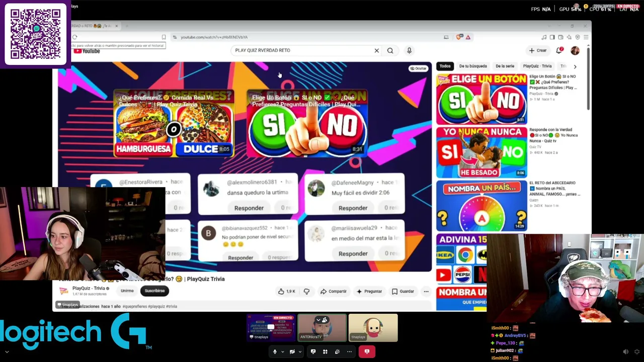The height and width of the screenshot is (362, 644).
Task: Disconnect the call with the red button
Action: (x=367, y=351)
